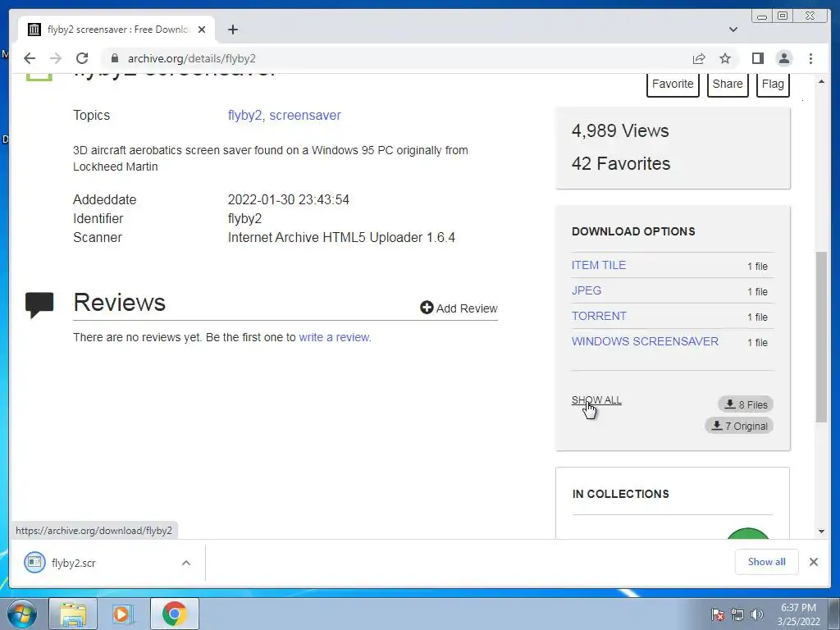Screen dimensions: 840x630
Task: Expand flyby2.scr download options chevron
Action: tap(186, 563)
